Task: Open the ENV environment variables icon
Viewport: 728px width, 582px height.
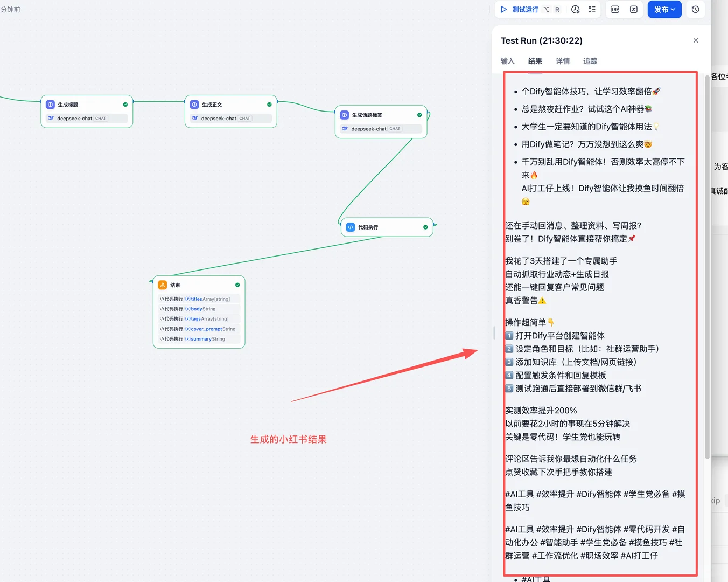Action: (x=615, y=10)
